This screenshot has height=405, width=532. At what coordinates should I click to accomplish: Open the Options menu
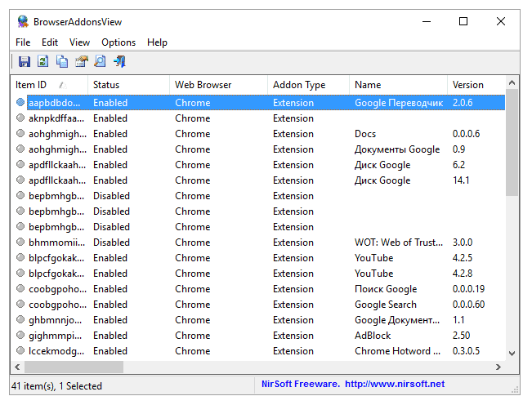point(118,42)
